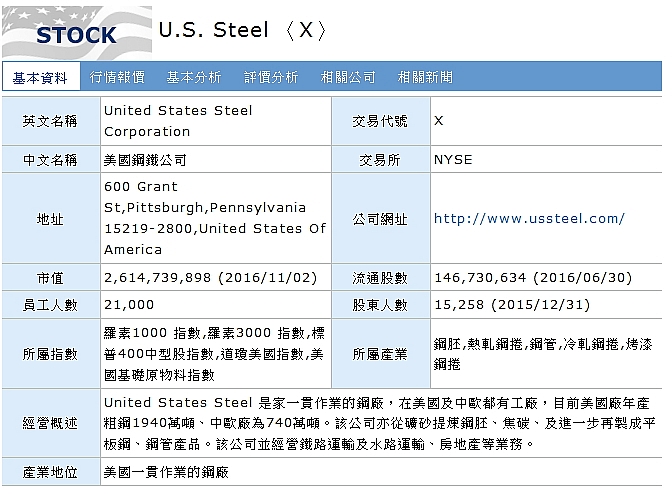
Task: View the 相關新聞 tab
Action: 425,77
